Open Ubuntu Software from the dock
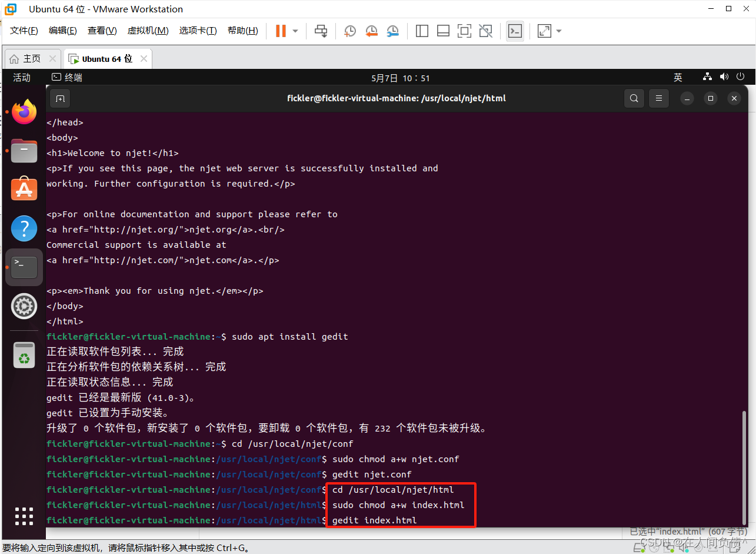This screenshot has width=756, height=554. point(24,190)
